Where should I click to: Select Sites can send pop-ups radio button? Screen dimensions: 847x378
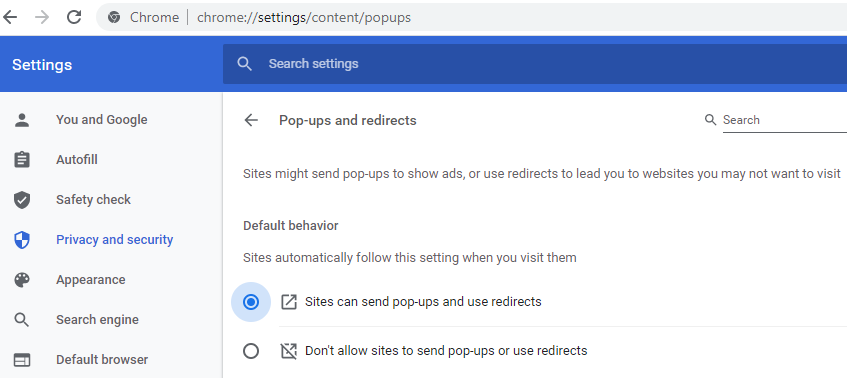251,302
